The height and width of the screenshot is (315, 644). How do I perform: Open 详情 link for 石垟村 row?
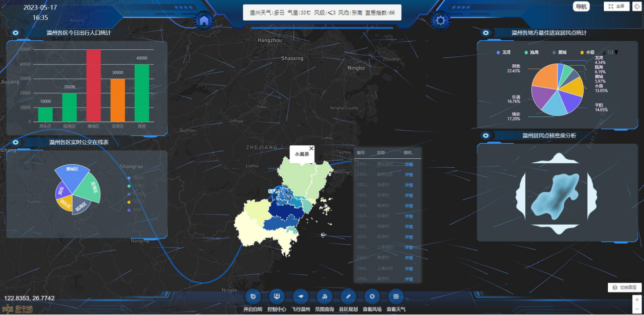[409, 195]
